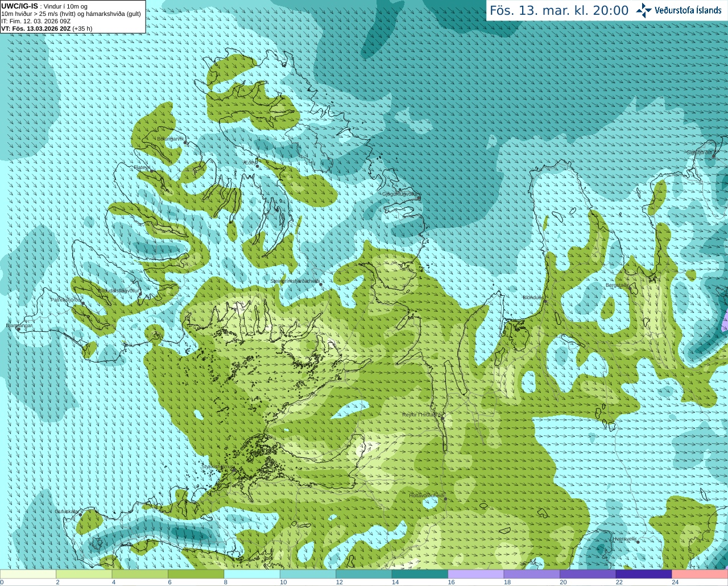This screenshot has width=728, height=586.
Task: Select the 6–8 m/s olive green legend swatch
Action: [196, 574]
